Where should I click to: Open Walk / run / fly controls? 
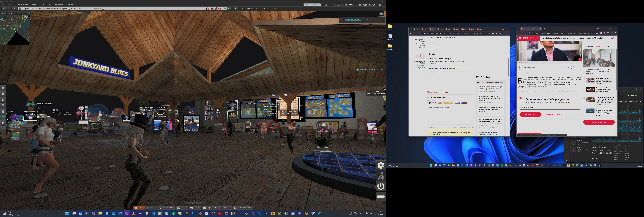coord(222,208)
